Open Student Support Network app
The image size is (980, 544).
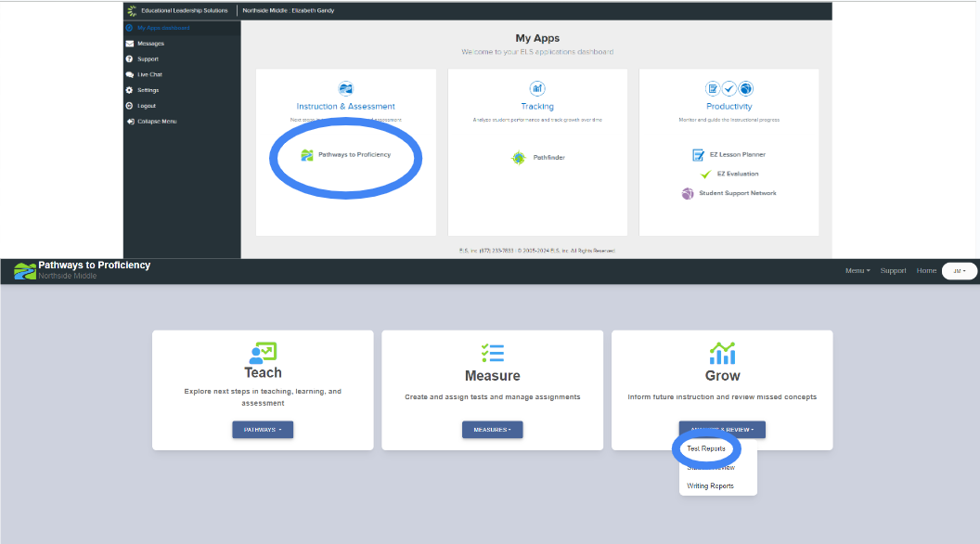(738, 193)
